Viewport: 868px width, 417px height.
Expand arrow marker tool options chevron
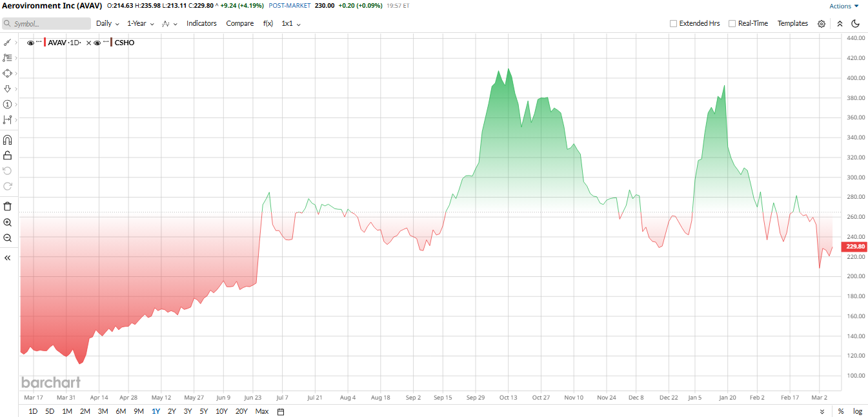(15, 88)
